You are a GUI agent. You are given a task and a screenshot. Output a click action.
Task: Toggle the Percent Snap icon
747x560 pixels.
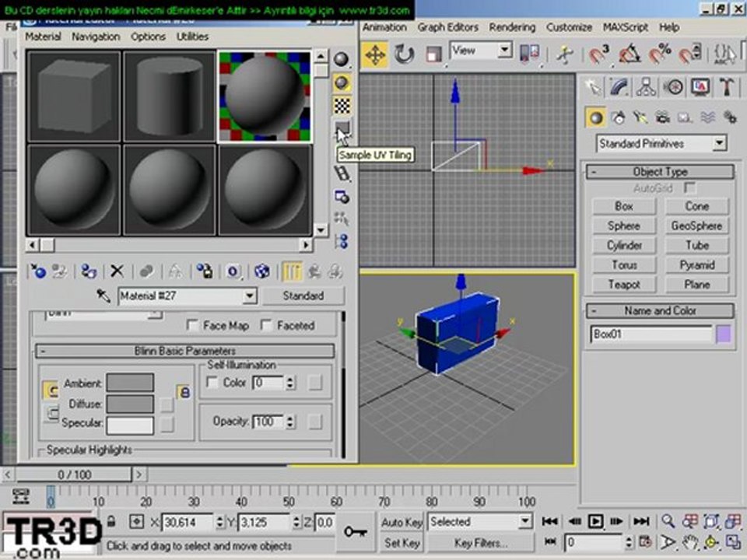660,54
